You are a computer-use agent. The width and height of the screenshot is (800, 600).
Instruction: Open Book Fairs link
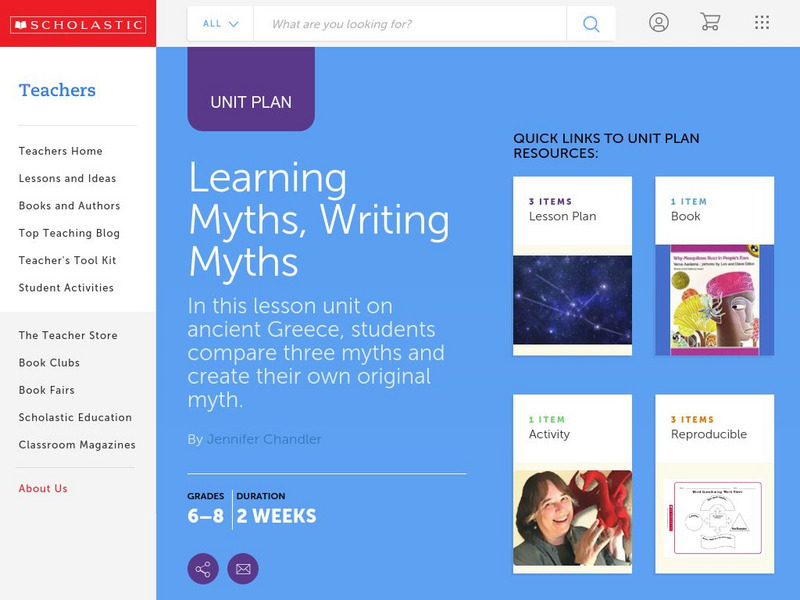[46, 390]
